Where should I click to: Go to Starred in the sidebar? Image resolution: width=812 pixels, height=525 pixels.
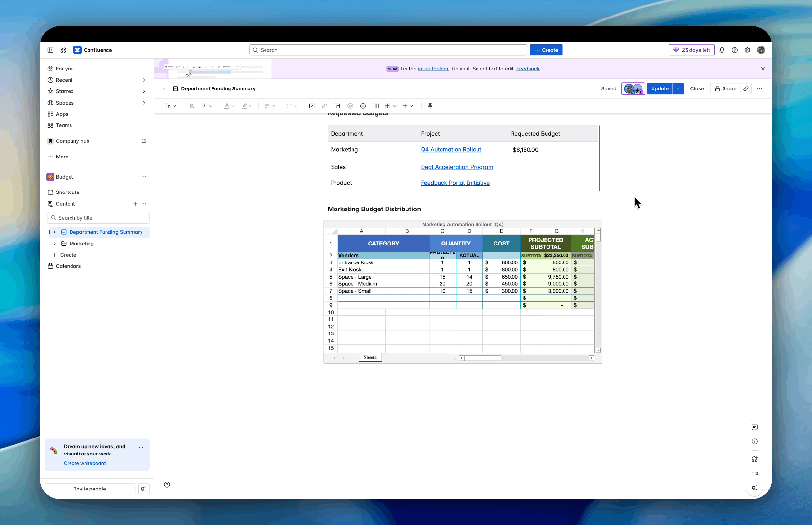pyautogui.click(x=65, y=91)
